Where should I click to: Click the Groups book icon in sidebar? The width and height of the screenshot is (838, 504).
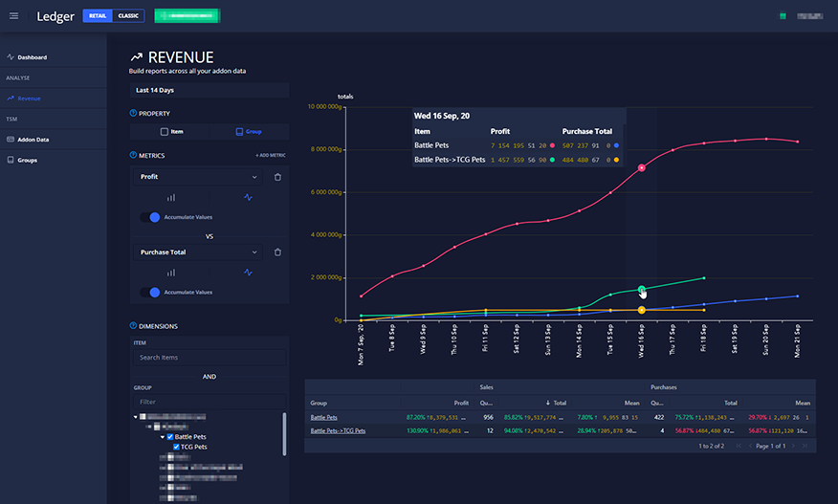(x=11, y=160)
